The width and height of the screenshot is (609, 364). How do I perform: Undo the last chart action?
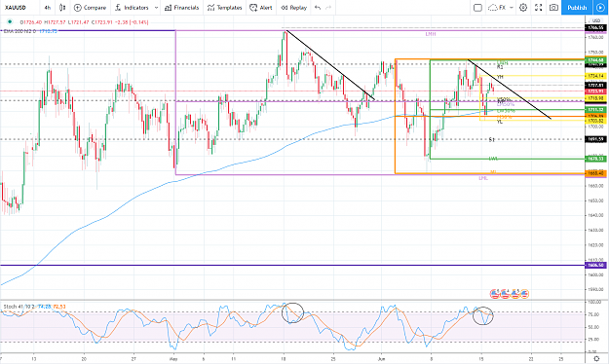[x=318, y=8]
